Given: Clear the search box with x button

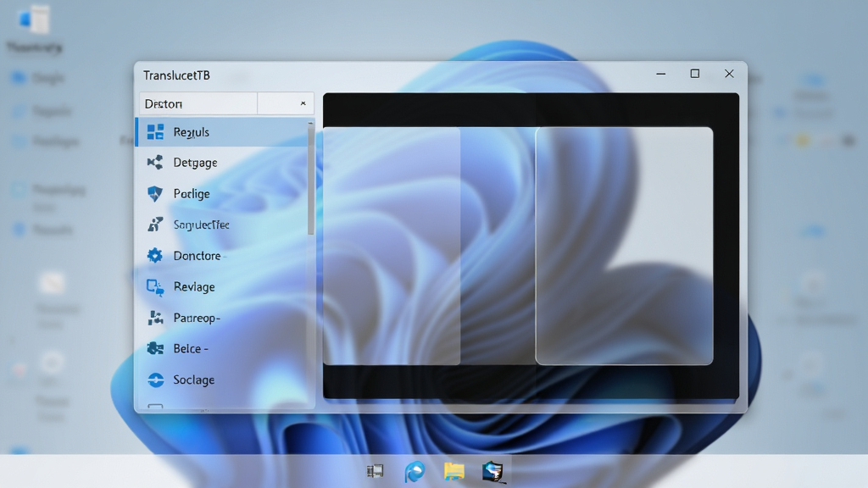Looking at the screenshot, I should pyautogui.click(x=303, y=103).
